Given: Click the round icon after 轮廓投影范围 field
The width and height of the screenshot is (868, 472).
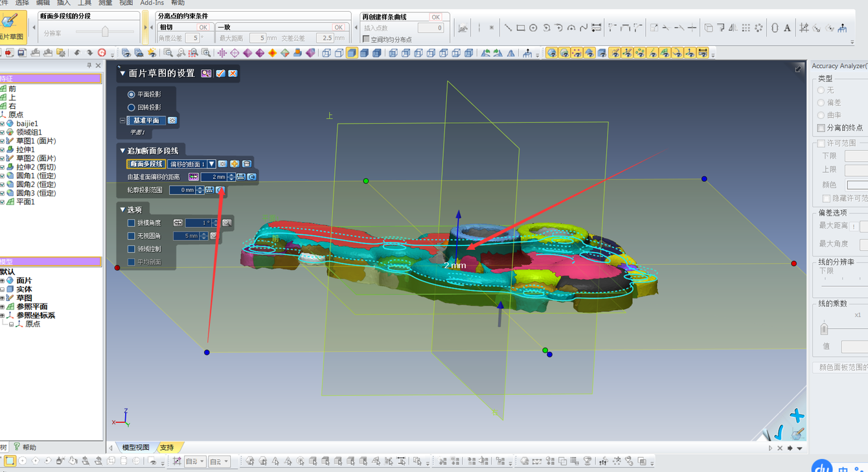Looking at the screenshot, I should point(220,190).
